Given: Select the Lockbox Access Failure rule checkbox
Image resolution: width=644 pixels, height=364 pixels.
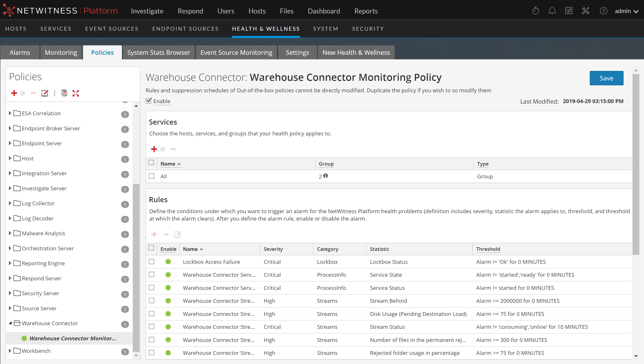Looking at the screenshot, I should click(151, 261).
